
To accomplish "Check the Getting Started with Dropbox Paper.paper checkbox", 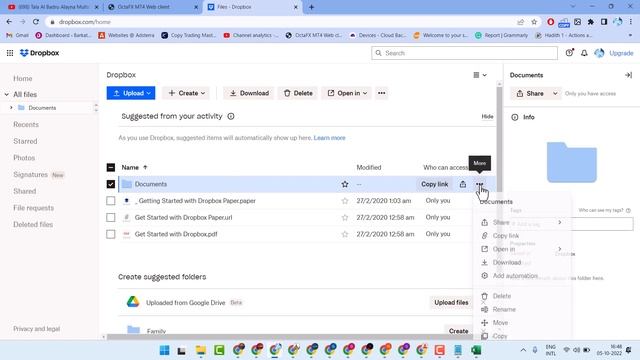I will point(111,201).
